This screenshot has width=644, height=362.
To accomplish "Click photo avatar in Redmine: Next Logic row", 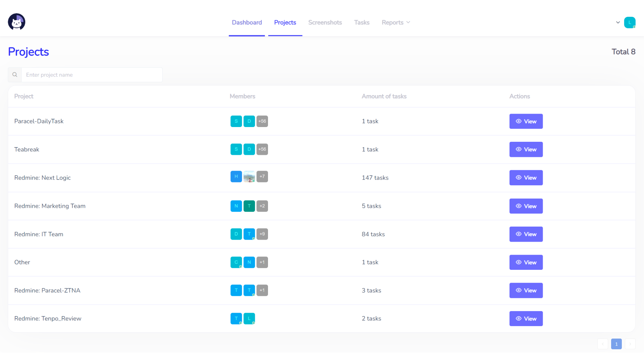I will coord(249,177).
